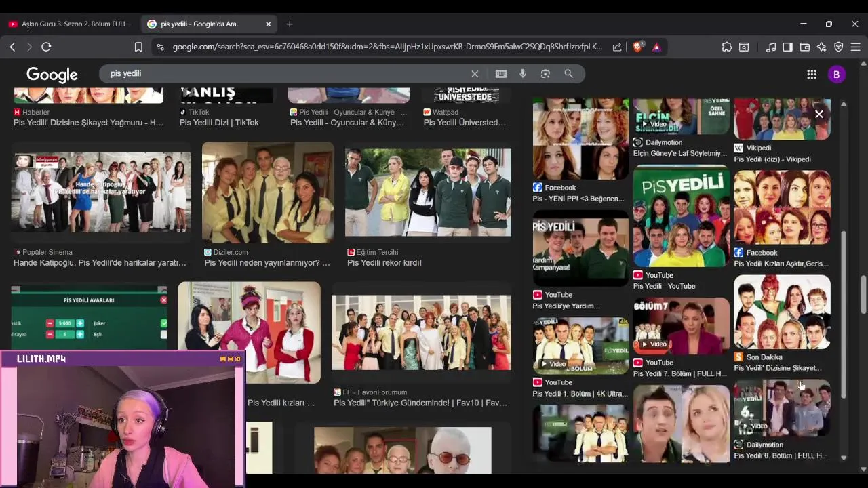This screenshot has width=868, height=488.
Task: Open Google account avatar B
Action: [836, 75]
